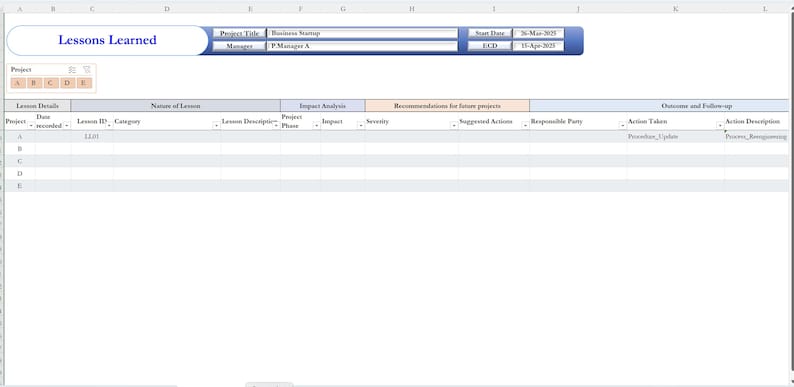Viewport: 794px width, 387px height.
Task: Select the Impact Analysis group header
Action: point(323,106)
